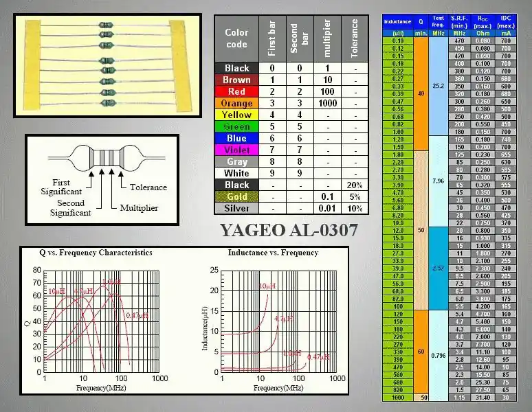Screen dimensions: 532x412
Task: Click the YAGEO AL-0307 title text
Action: coord(289,230)
